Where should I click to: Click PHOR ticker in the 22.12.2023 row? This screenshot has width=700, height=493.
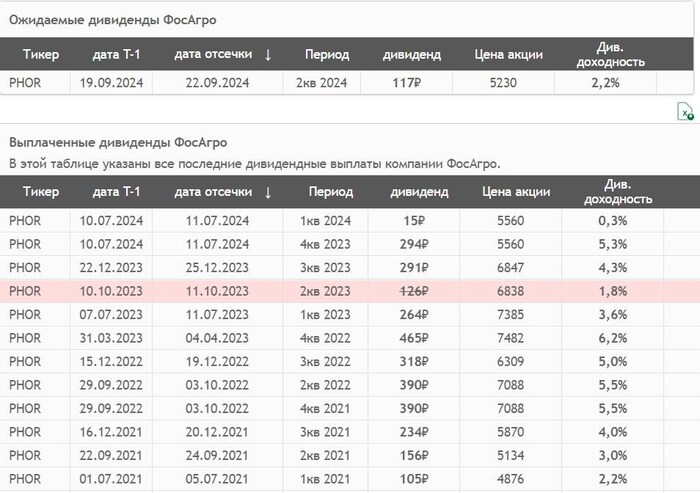pyautogui.click(x=25, y=267)
